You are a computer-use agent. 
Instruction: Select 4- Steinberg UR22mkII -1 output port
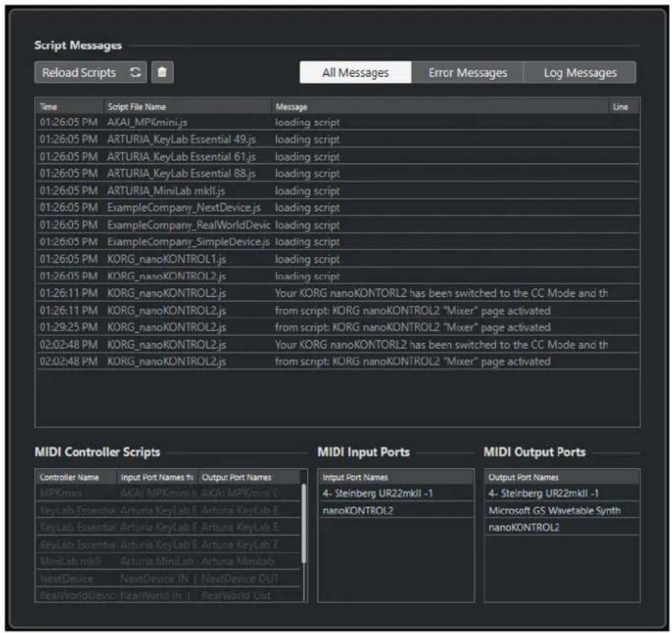click(x=562, y=493)
